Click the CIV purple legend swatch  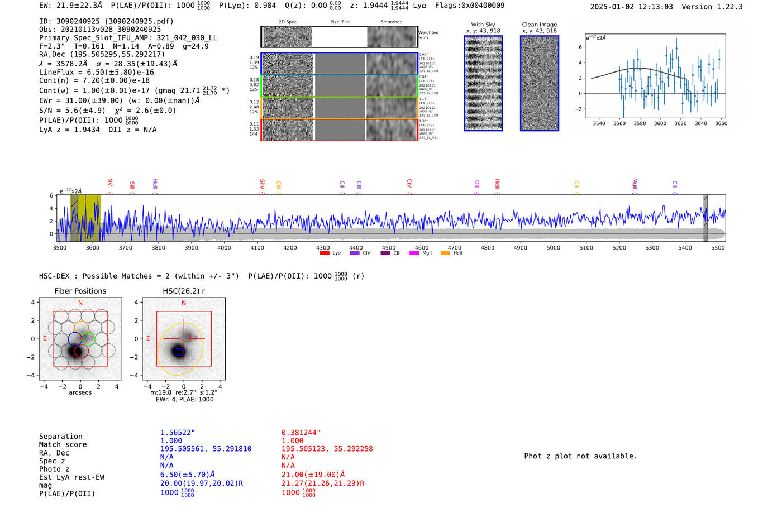point(354,253)
